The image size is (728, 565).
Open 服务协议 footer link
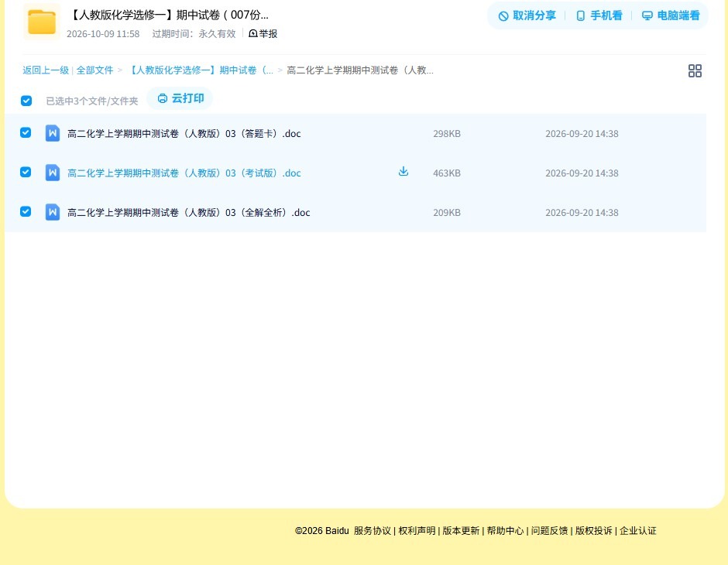coord(373,531)
